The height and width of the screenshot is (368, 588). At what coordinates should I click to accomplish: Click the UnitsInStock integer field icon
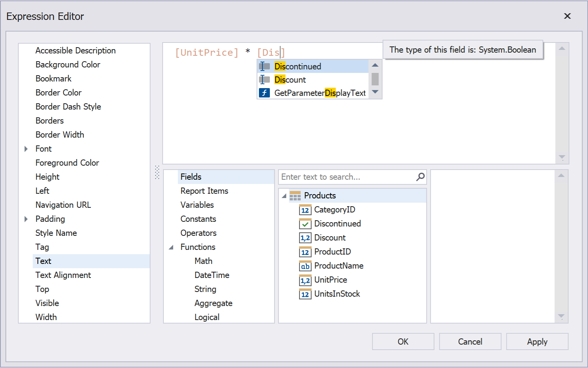coord(305,294)
